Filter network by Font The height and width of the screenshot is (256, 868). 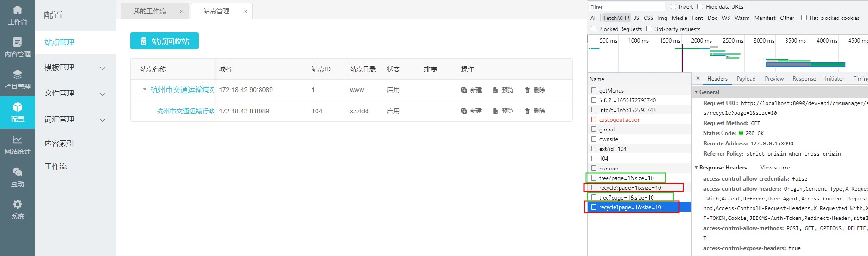click(697, 18)
